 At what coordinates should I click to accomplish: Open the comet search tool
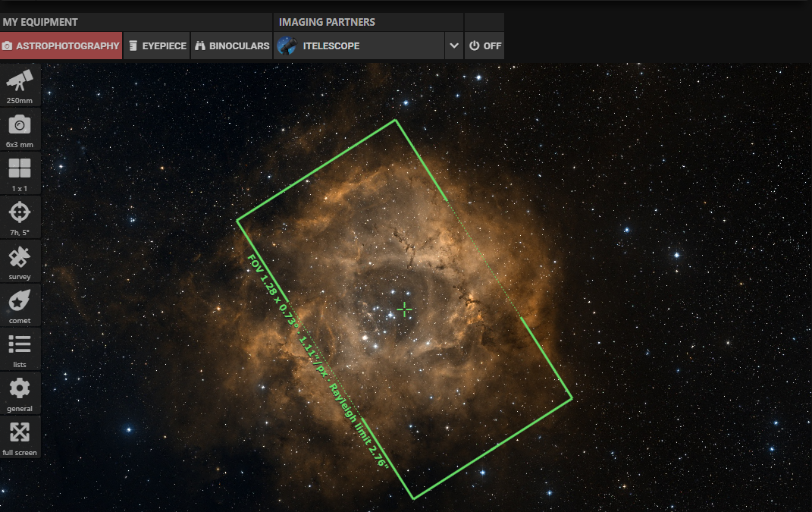20,305
